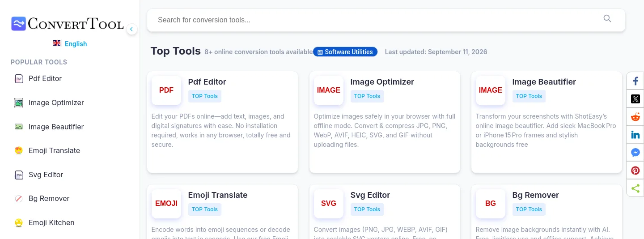Share the page on LinkedIn
644x239 pixels.
click(x=636, y=135)
